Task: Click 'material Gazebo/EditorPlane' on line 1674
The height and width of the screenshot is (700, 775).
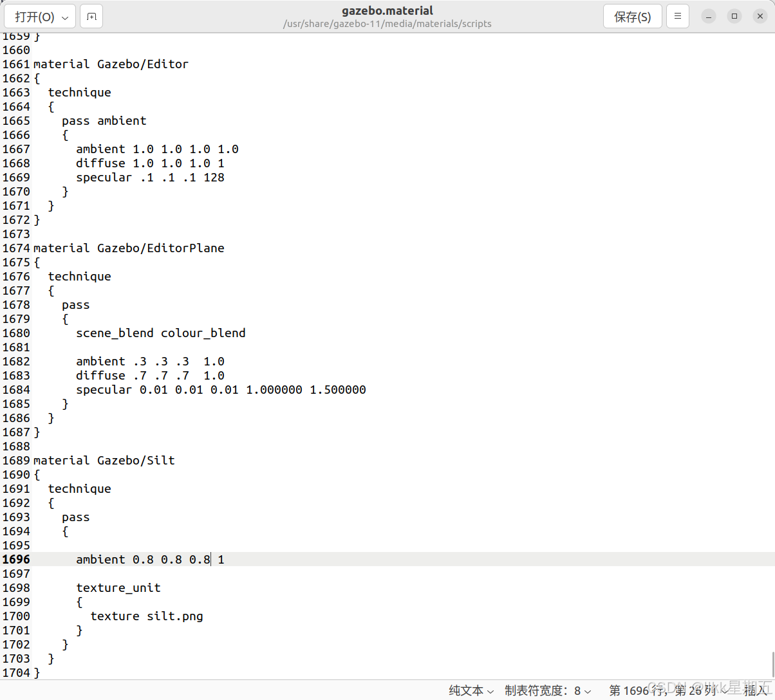Action: point(129,248)
